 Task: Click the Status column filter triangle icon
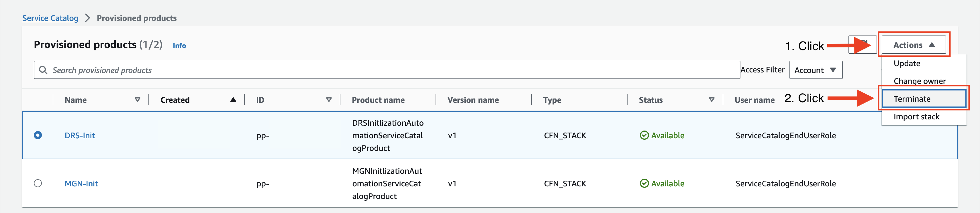point(712,100)
